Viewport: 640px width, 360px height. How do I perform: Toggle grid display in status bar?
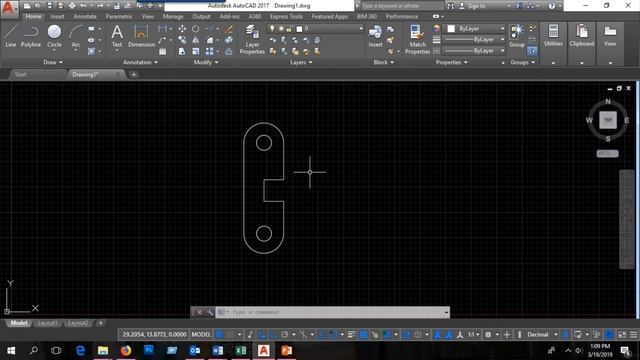coord(220,335)
